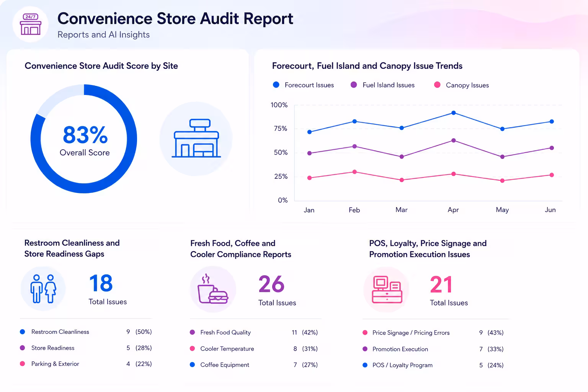Click the 'Convenience Store Audit Report' title
588x392 pixels.
coord(175,18)
